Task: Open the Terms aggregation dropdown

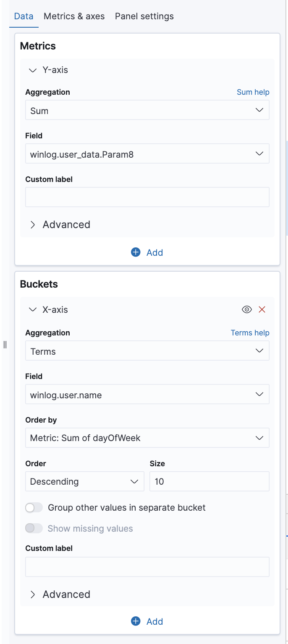Action: click(147, 351)
